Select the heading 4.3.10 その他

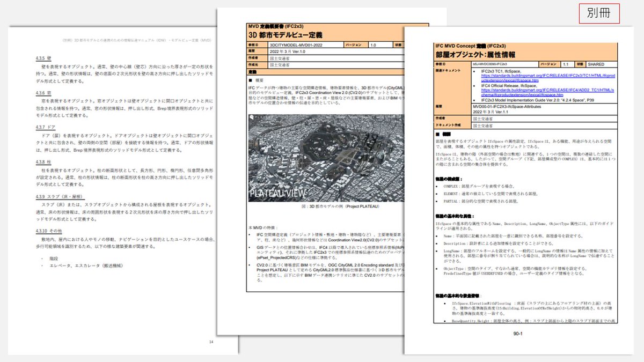point(49,231)
